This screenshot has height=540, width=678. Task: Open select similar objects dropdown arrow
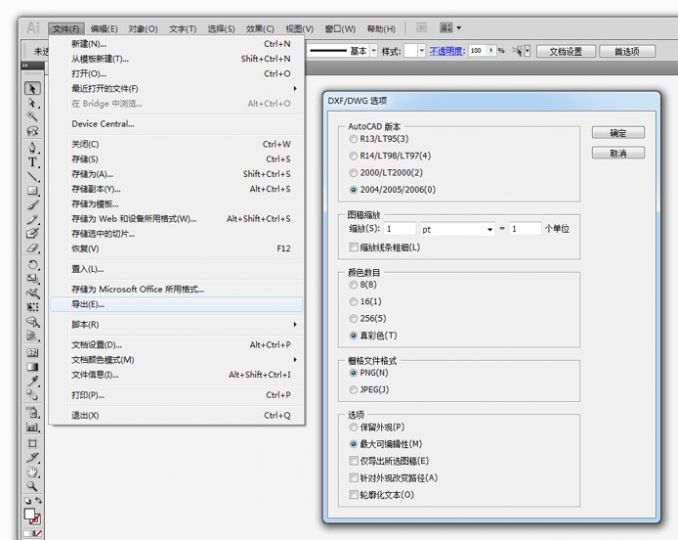click(x=528, y=51)
